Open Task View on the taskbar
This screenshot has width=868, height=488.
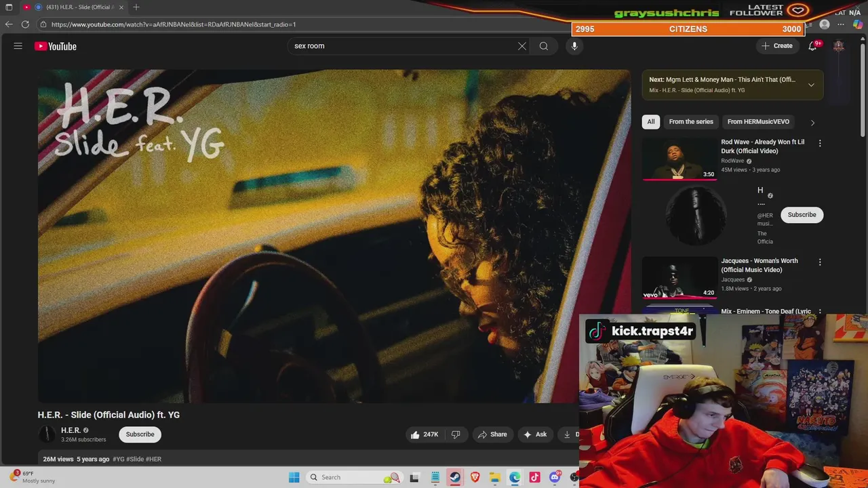point(414,477)
